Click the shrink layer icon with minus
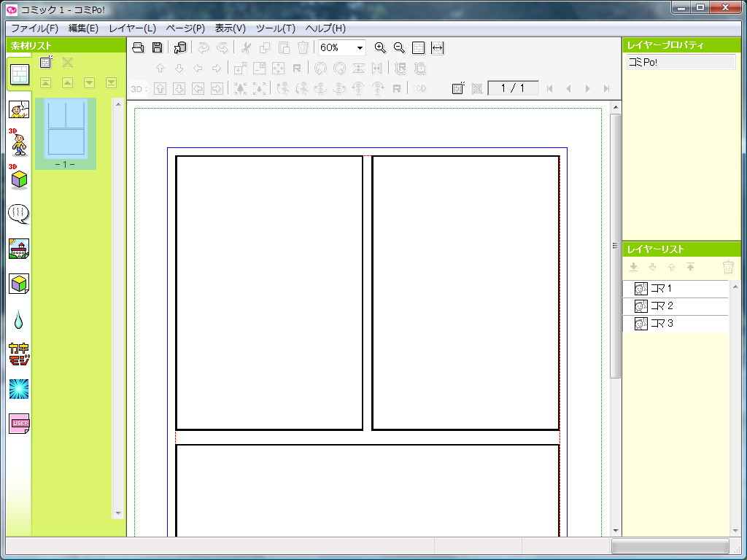 coord(259,69)
